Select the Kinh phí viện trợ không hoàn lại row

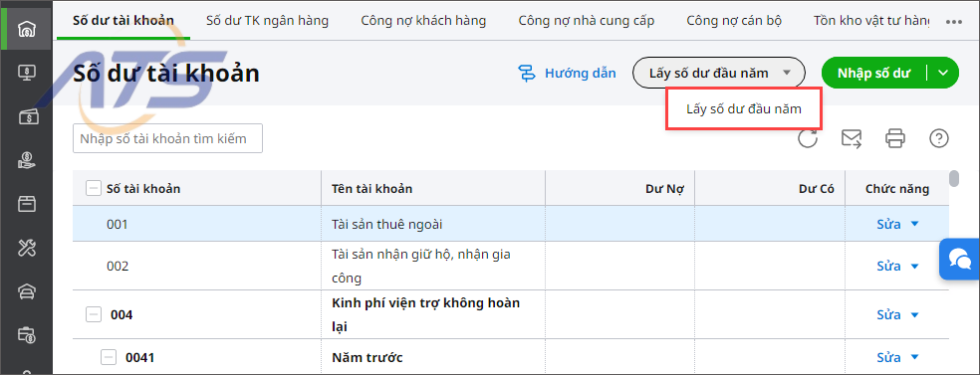coord(511,314)
